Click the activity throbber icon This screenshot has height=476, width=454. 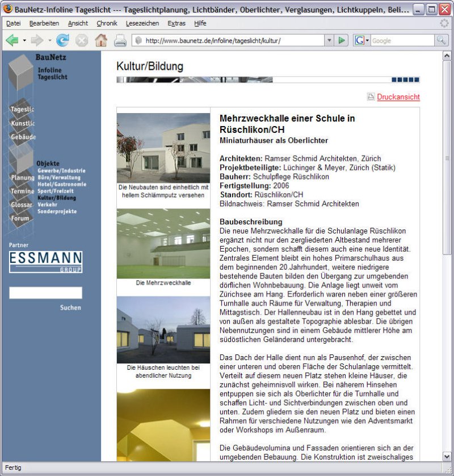(444, 23)
